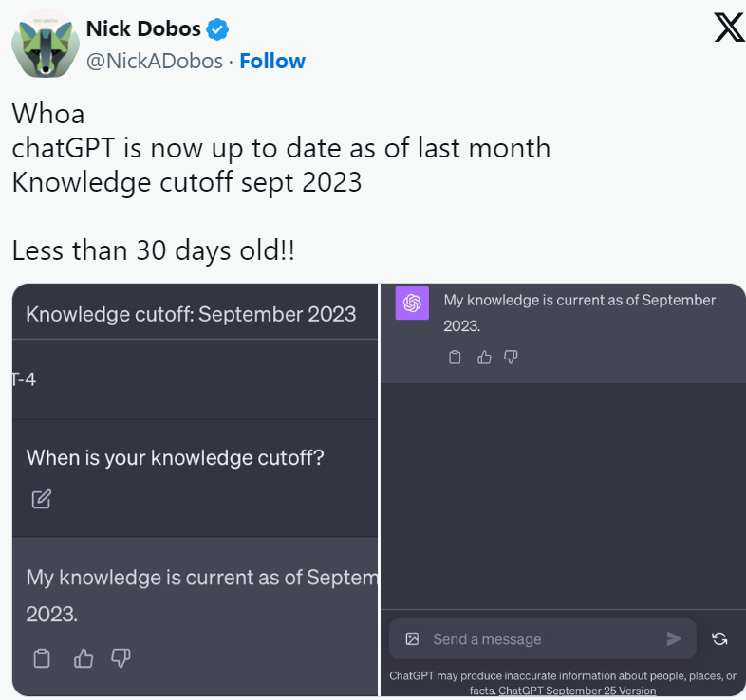The image size is (746, 700).
Task: Dislike the right screenshot response
Action: (511, 358)
